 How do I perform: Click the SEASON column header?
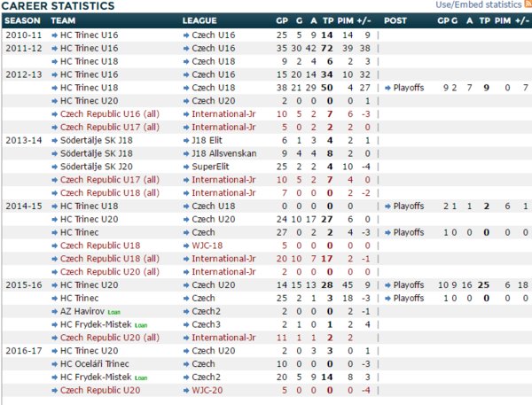[22, 20]
